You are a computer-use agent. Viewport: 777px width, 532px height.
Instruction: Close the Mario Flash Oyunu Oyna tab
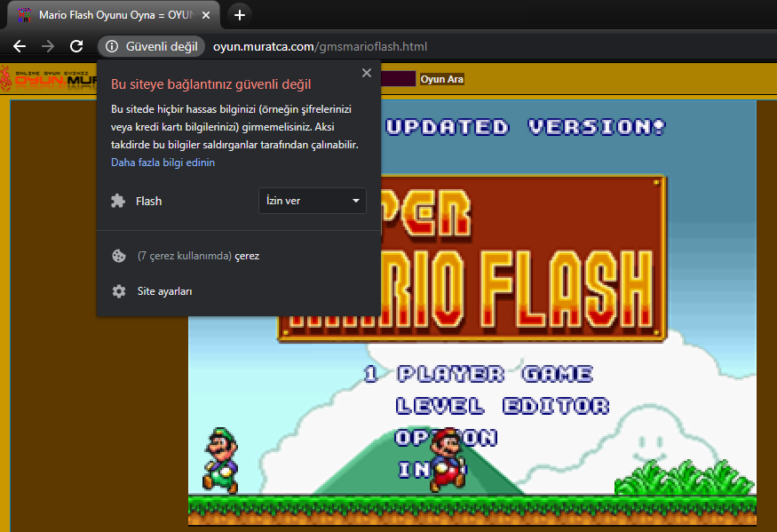point(207,15)
